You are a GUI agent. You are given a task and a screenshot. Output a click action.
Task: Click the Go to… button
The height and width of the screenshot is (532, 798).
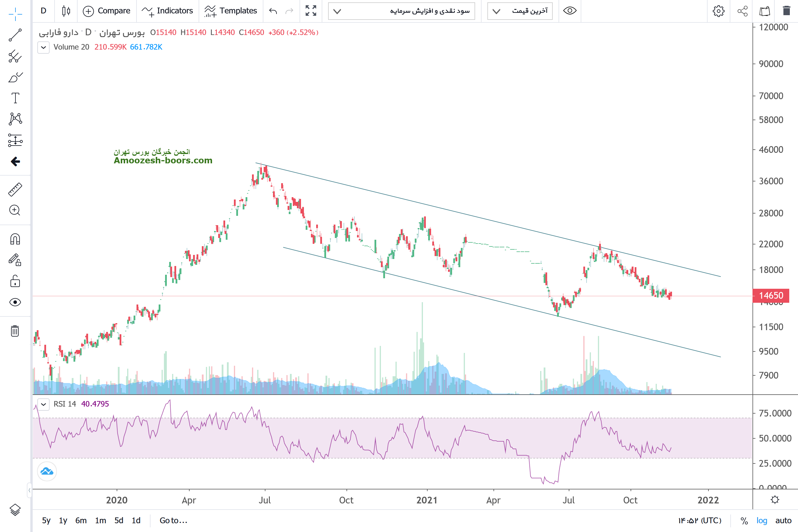pyautogui.click(x=173, y=520)
